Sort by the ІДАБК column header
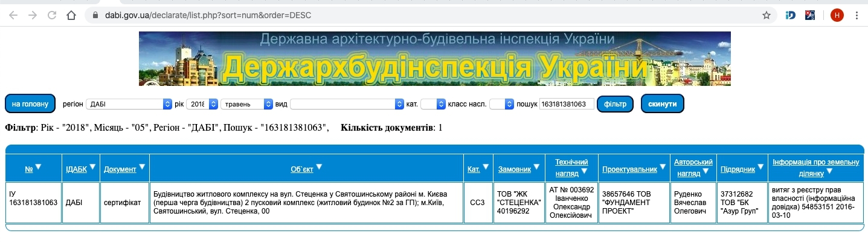This screenshot has width=868, height=242. pos(76,169)
